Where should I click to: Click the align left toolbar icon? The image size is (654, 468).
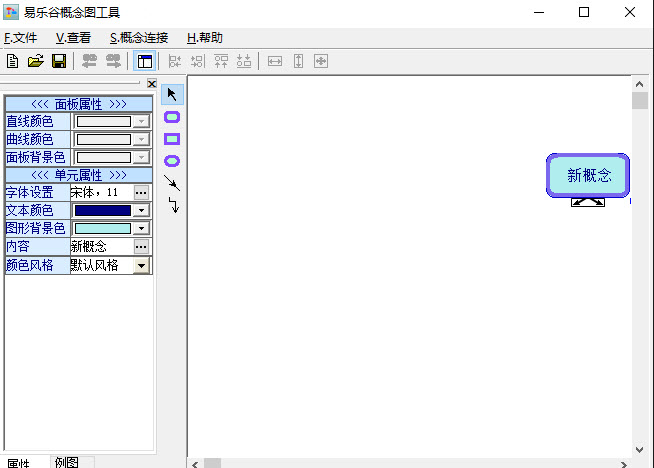coord(174,61)
